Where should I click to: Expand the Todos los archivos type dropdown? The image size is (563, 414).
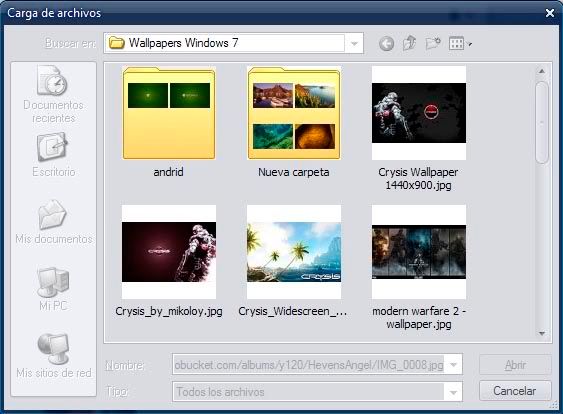click(x=453, y=392)
